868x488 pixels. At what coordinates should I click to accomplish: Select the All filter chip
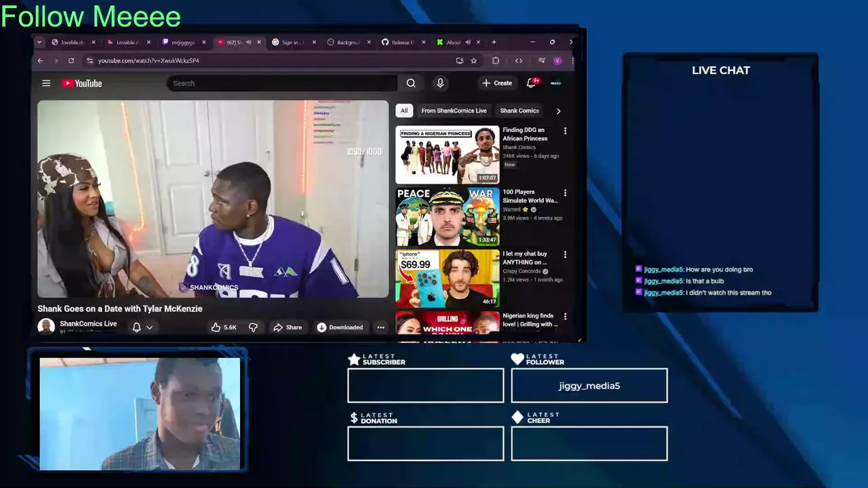click(404, 110)
